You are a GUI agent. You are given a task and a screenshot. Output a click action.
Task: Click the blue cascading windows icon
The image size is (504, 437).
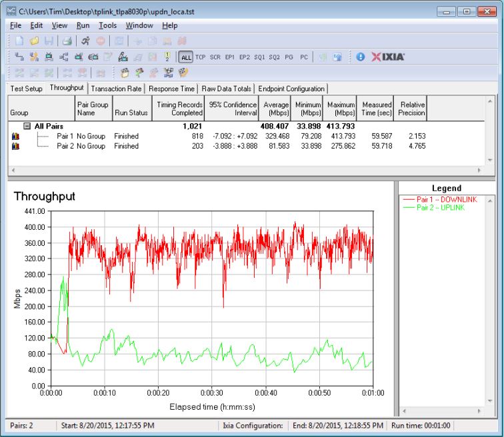click(337, 57)
